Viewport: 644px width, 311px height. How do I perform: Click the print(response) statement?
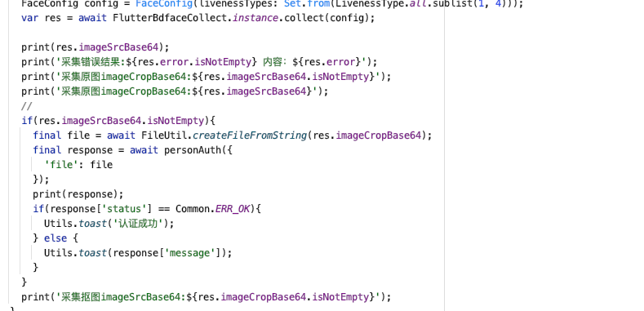pyautogui.click(x=78, y=194)
